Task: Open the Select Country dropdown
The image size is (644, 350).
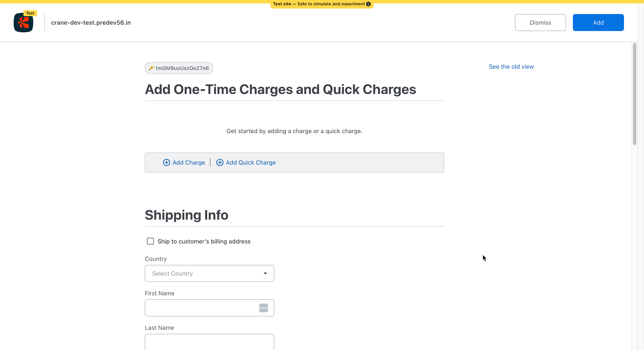Action: click(x=209, y=273)
